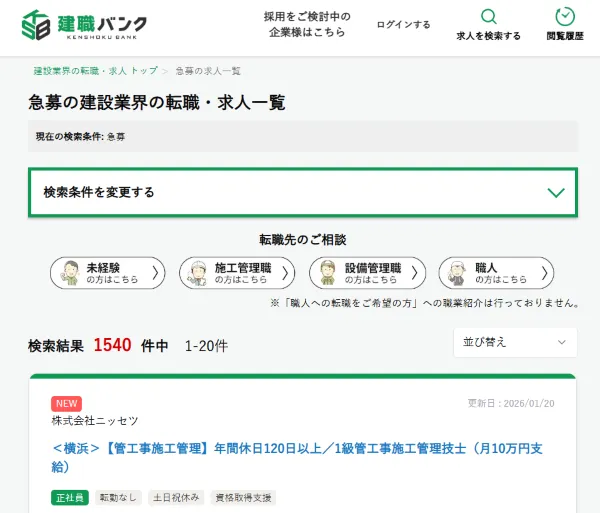
Task: Open the 採用をご検討中の企業様はこちら link
Action: tap(307, 24)
